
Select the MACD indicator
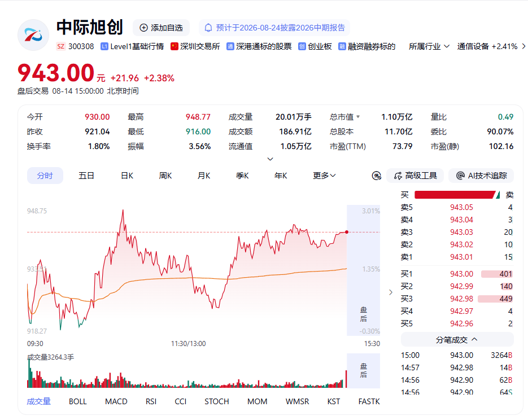pyautogui.click(x=116, y=401)
